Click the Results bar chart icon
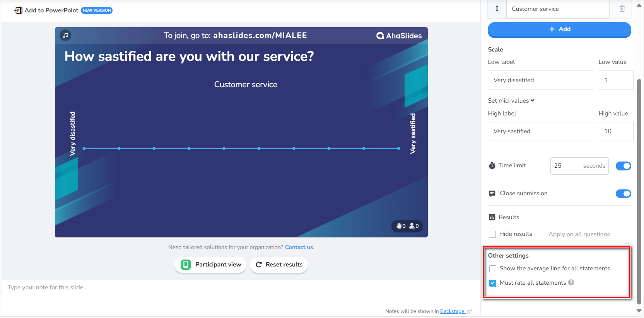This screenshot has height=318, width=644. pos(492,217)
